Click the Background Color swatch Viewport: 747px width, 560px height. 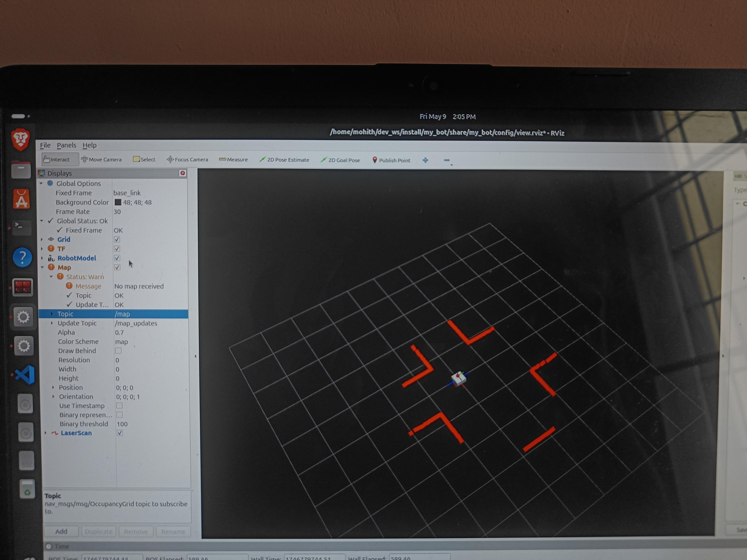[118, 202]
